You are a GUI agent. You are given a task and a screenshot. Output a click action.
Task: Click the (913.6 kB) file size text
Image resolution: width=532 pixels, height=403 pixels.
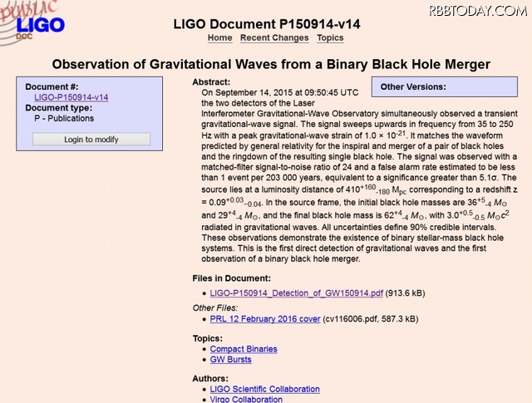[405, 292]
